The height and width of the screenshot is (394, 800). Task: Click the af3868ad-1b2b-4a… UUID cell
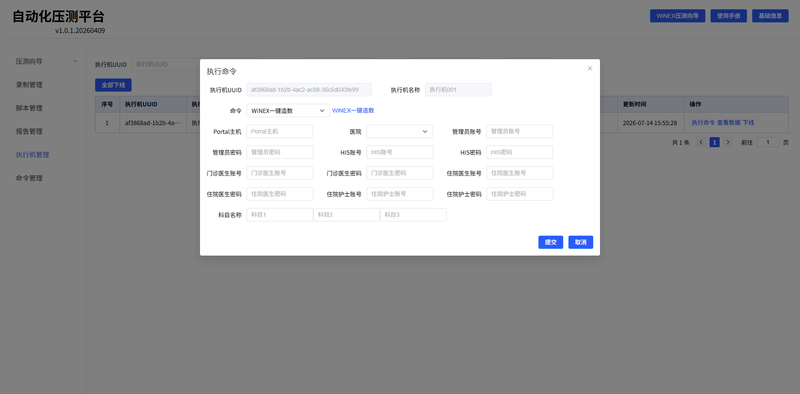pos(152,123)
